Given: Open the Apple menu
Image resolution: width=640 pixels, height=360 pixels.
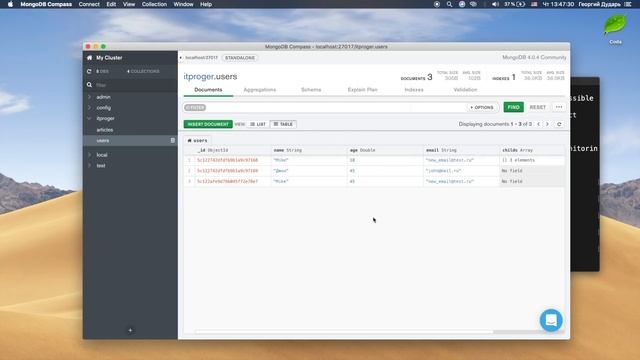Looking at the screenshot, I should pyautogui.click(x=10, y=4).
